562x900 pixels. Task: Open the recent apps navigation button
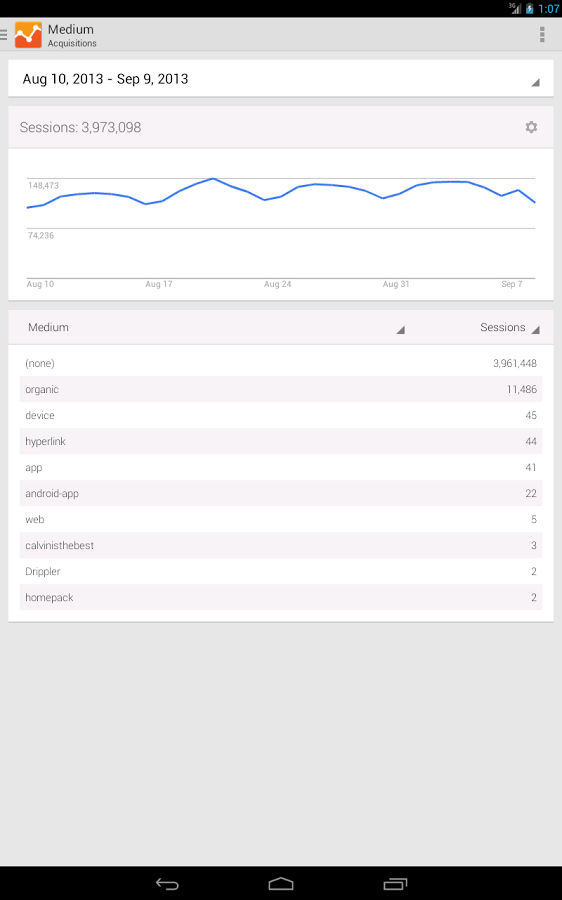tap(395, 884)
